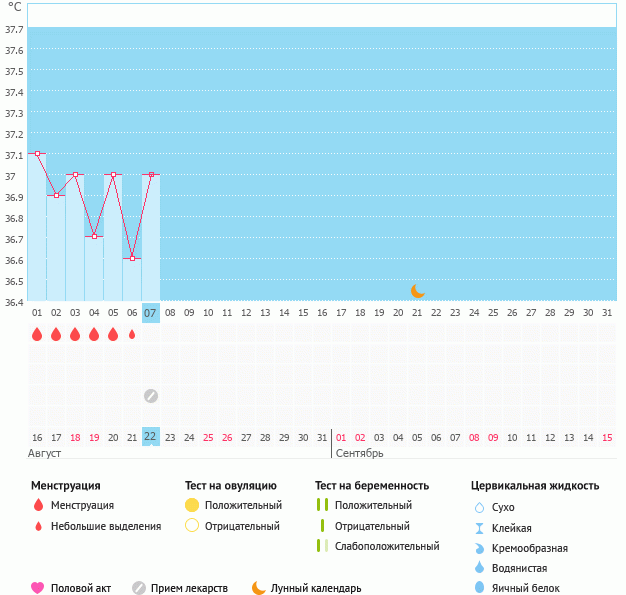Click the sticky cervical fluid hourglass icon
Screen dimensions: 626x595
click(479, 528)
